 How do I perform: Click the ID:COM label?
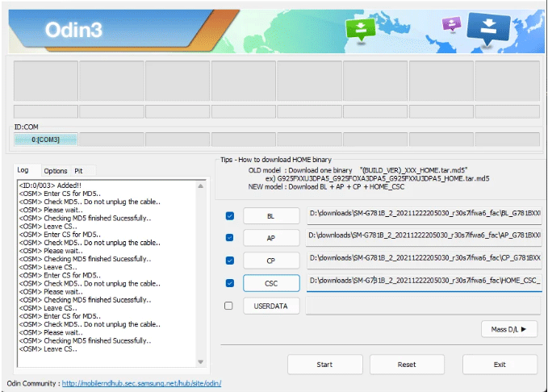26,127
